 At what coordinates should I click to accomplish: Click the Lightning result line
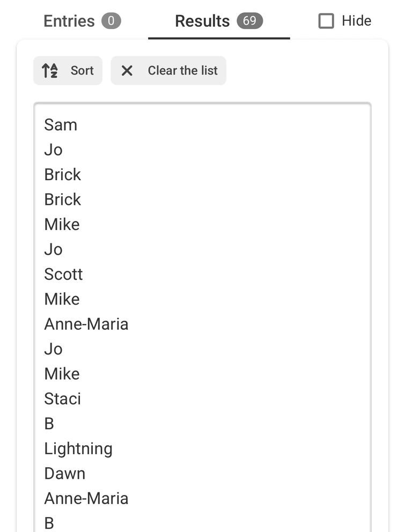click(x=78, y=449)
